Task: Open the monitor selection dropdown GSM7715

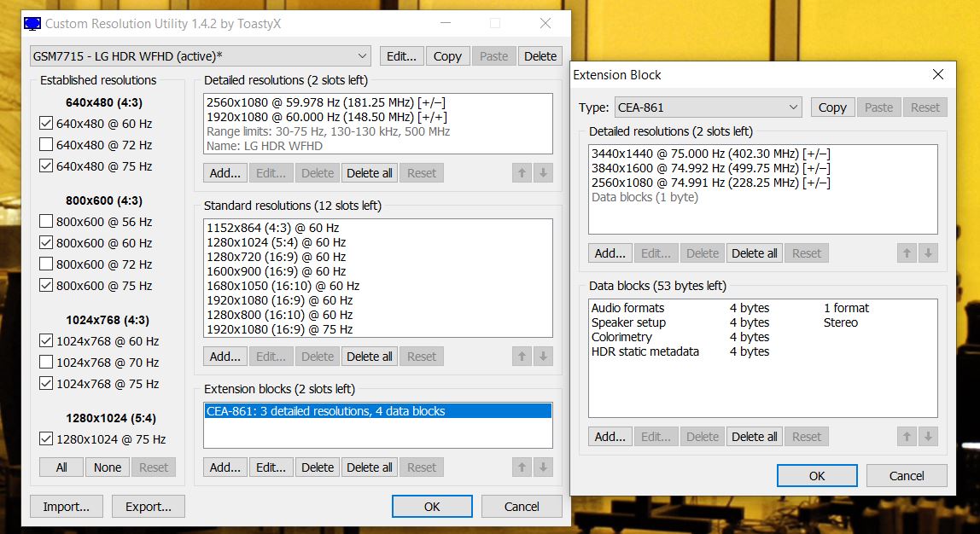Action: point(201,56)
